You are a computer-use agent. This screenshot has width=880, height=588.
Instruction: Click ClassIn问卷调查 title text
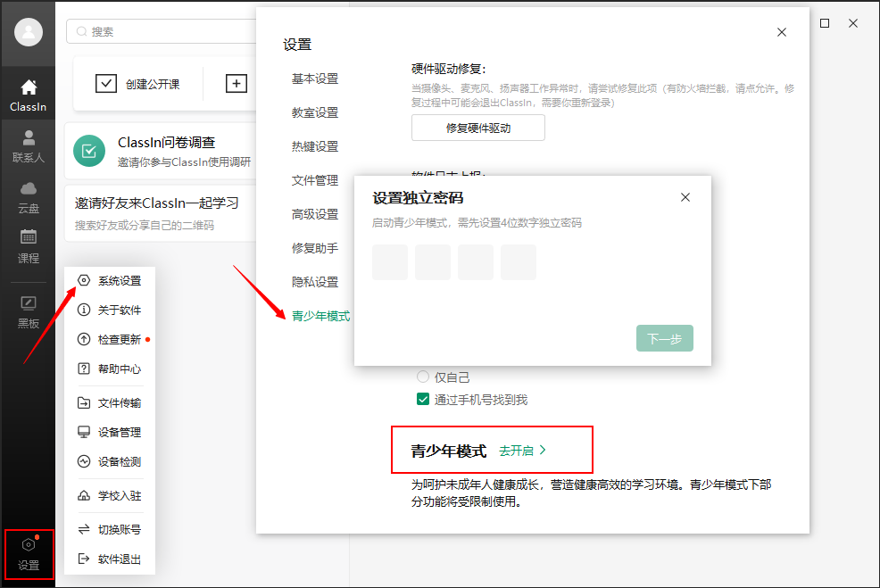click(167, 143)
